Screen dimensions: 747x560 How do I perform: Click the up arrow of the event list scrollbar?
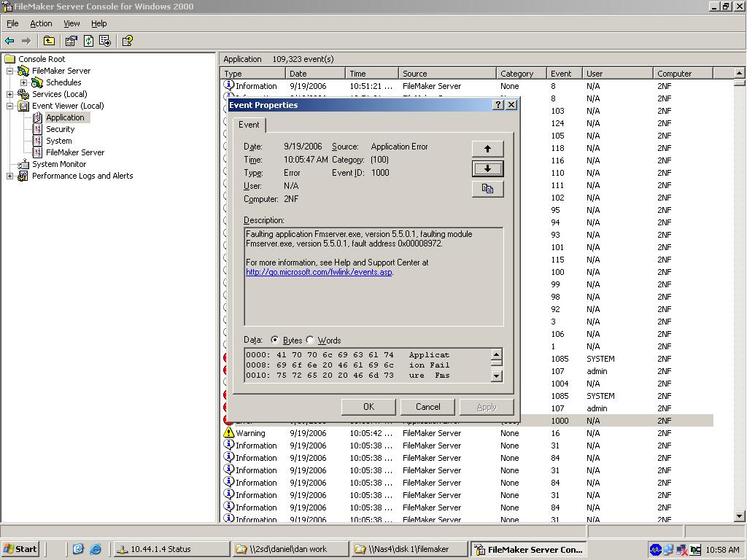coord(740,73)
